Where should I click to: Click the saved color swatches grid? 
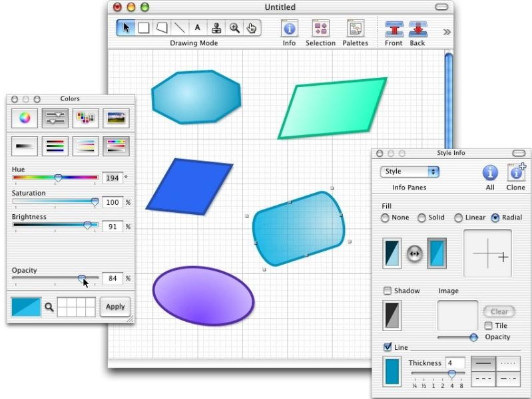[77, 307]
